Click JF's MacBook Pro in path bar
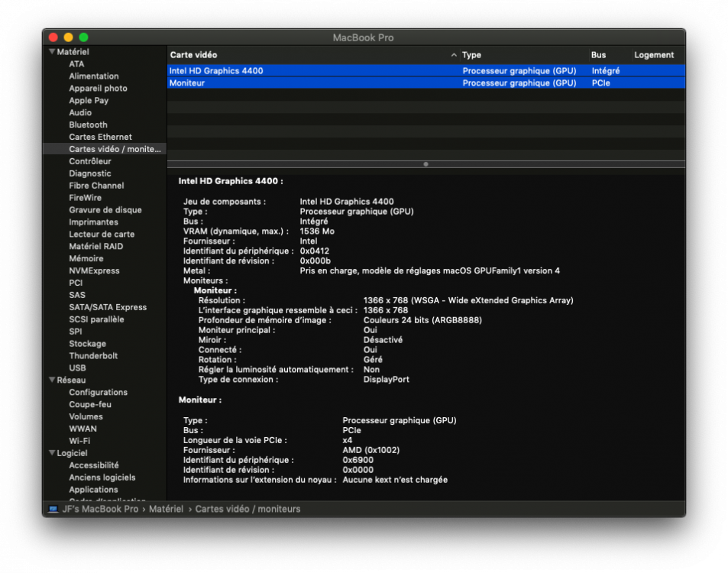Image resolution: width=728 pixels, height=573 pixels. (100, 509)
